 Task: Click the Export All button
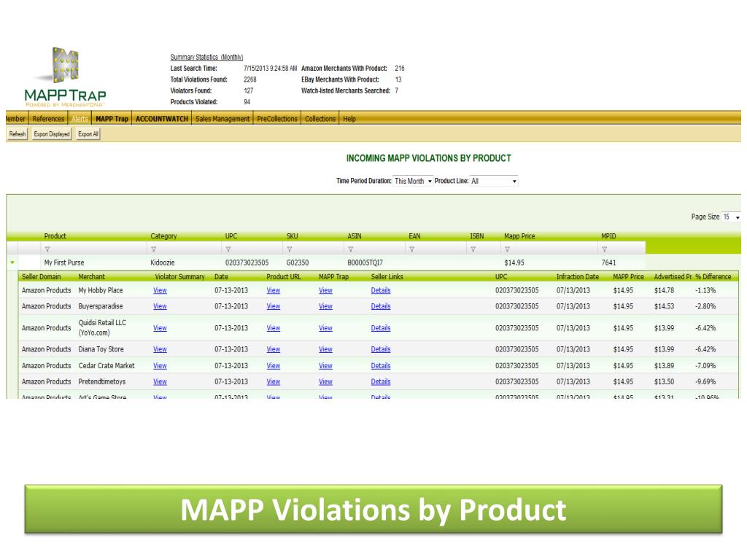[88, 134]
